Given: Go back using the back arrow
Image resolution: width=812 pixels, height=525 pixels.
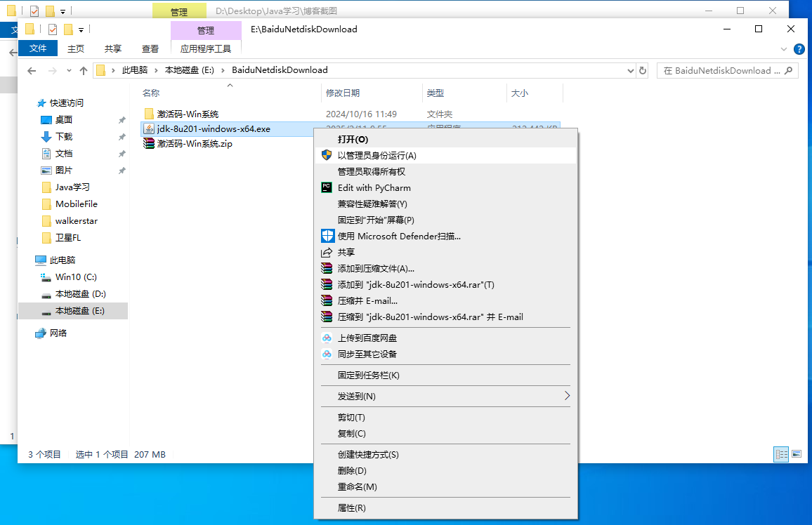Looking at the screenshot, I should (32, 71).
